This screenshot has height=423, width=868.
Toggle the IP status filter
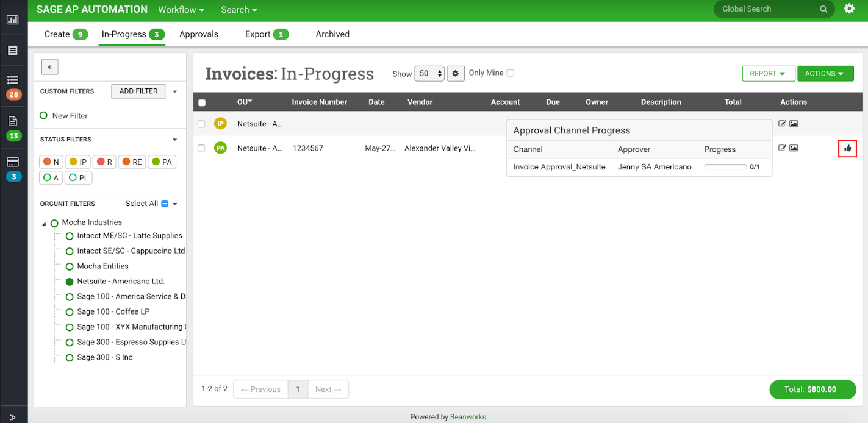coord(77,162)
